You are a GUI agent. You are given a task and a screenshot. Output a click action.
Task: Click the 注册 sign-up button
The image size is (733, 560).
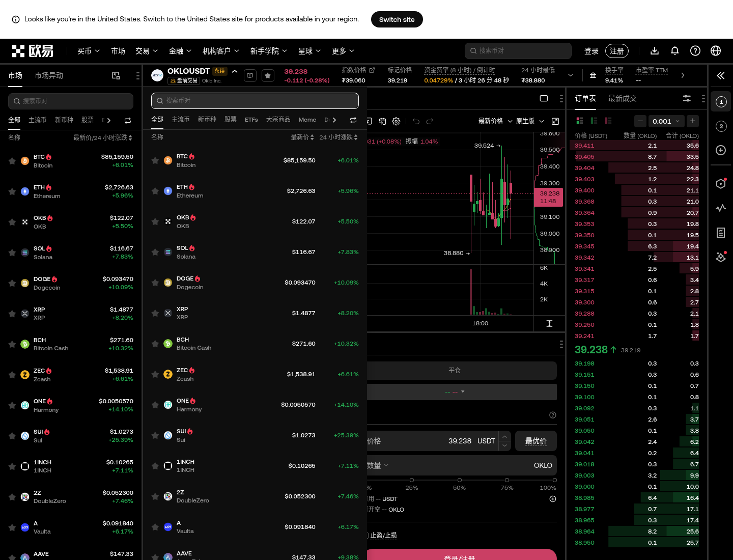coord(617,51)
